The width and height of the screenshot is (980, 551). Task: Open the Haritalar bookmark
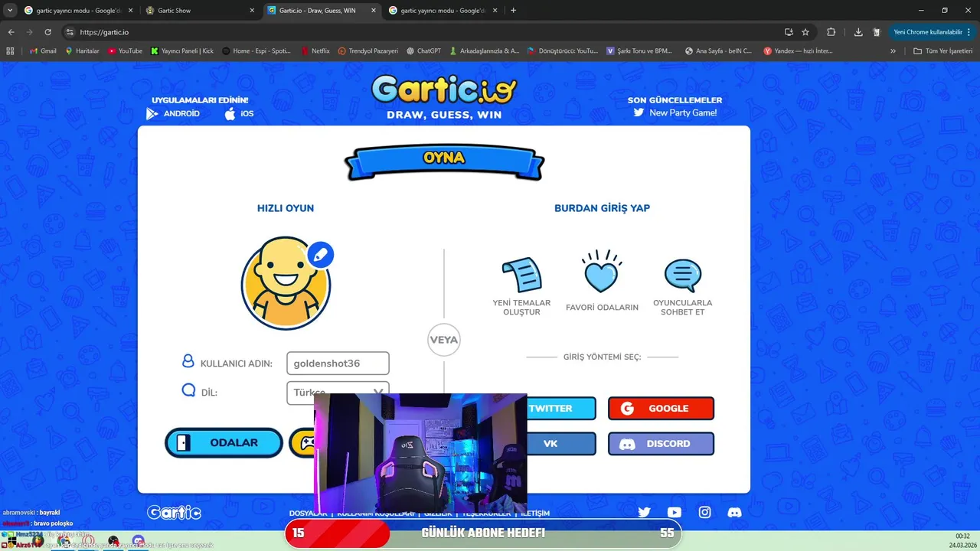tap(82, 51)
